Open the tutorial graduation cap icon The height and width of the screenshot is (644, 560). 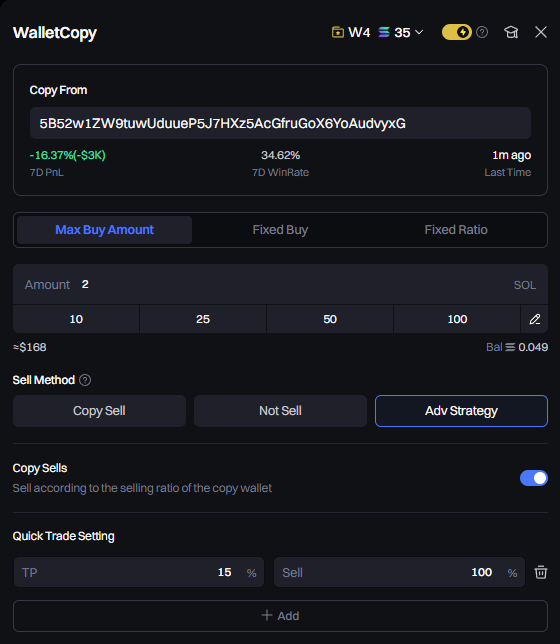point(511,32)
